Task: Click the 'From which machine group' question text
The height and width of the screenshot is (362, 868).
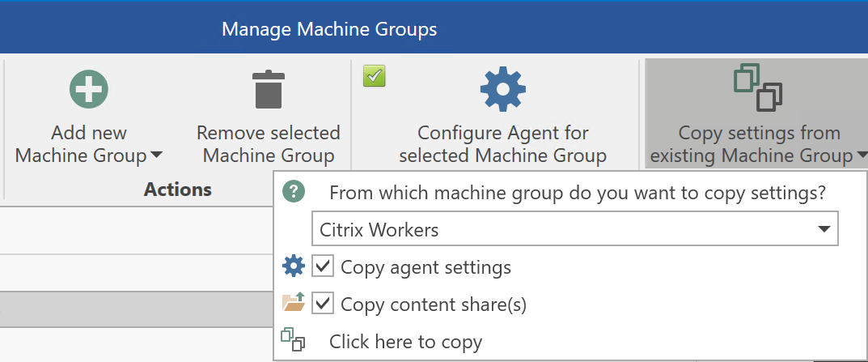Action: 578,194
